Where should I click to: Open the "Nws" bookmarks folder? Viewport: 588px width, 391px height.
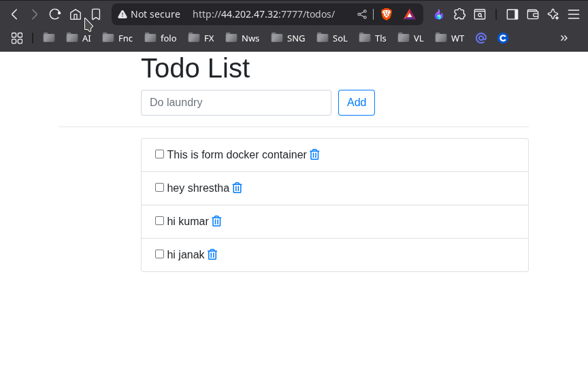pos(243,38)
